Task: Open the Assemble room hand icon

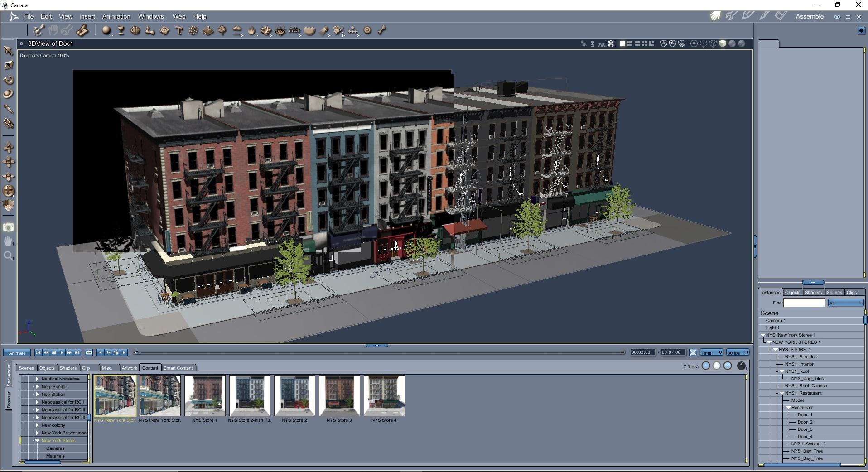Action: pos(715,16)
